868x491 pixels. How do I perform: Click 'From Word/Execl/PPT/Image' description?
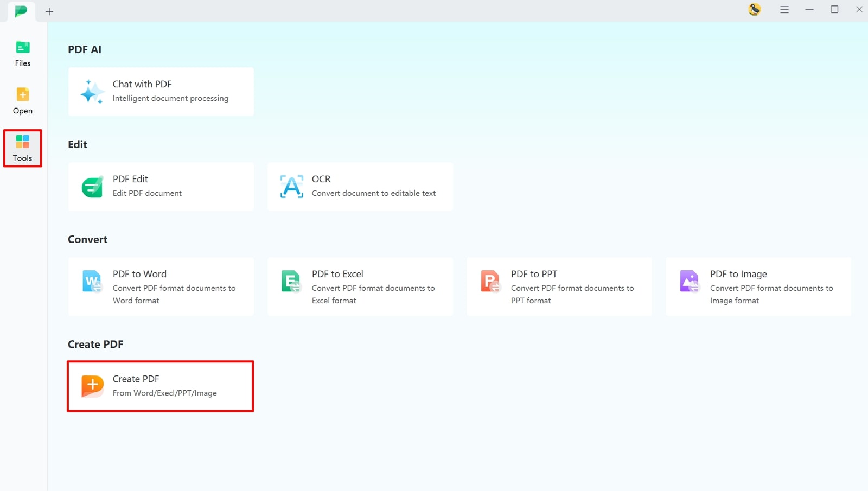tap(165, 393)
